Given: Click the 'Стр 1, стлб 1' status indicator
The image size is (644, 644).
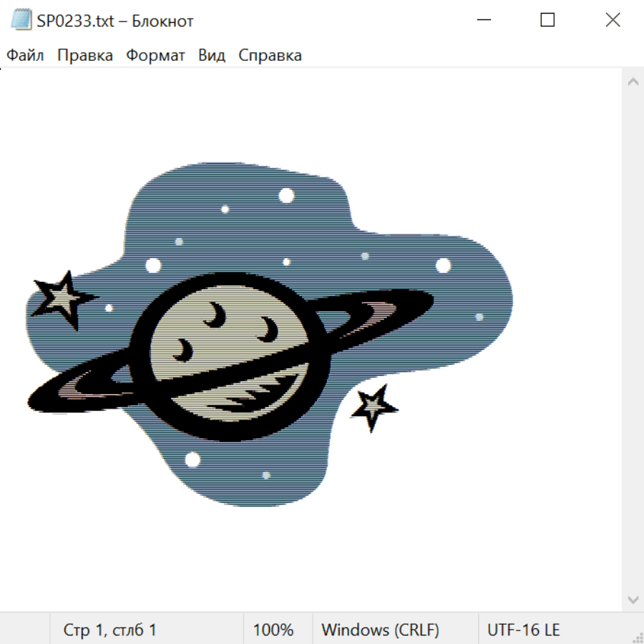Looking at the screenshot, I should pos(109,630).
